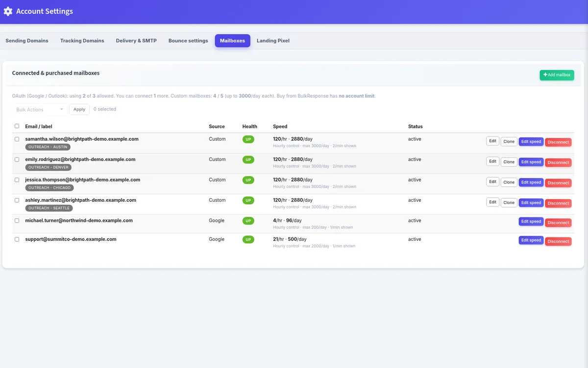Check the ashley.martinez mailbox checkbox

(x=17, y=200)
